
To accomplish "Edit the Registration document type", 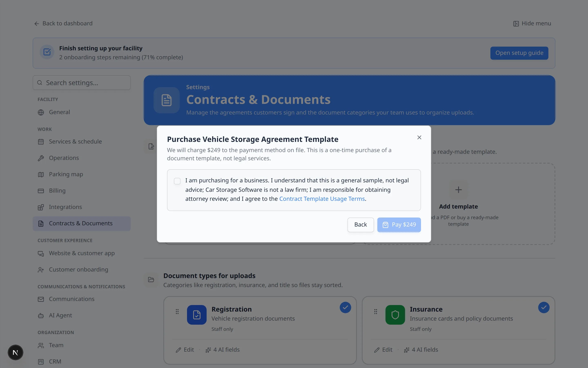I will [x=185, y=350].
